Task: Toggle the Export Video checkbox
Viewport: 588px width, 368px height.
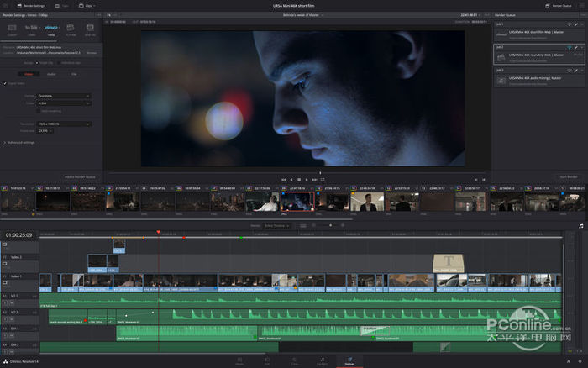Action: click(x=5, y=84)
